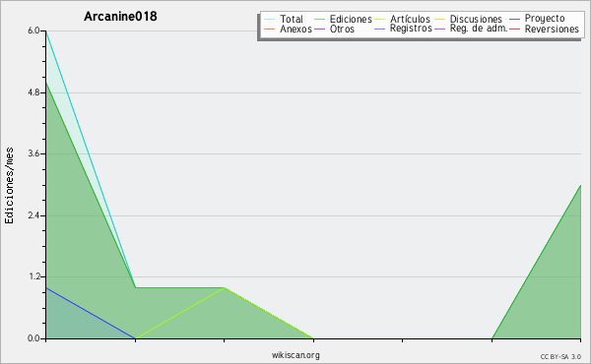Click the Anexos orange line swatch
This screenshot has height=364, width=591.
tap(270, 29)
